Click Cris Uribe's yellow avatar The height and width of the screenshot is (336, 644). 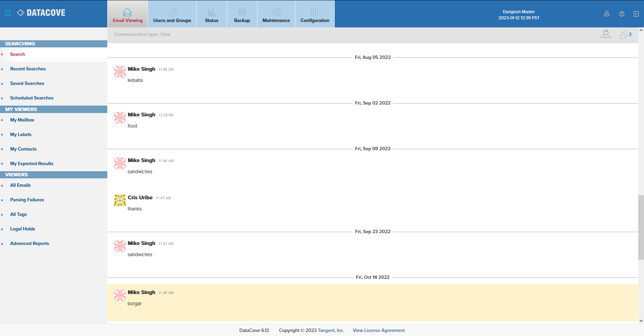pyautogui.click(x=120, y=200)
